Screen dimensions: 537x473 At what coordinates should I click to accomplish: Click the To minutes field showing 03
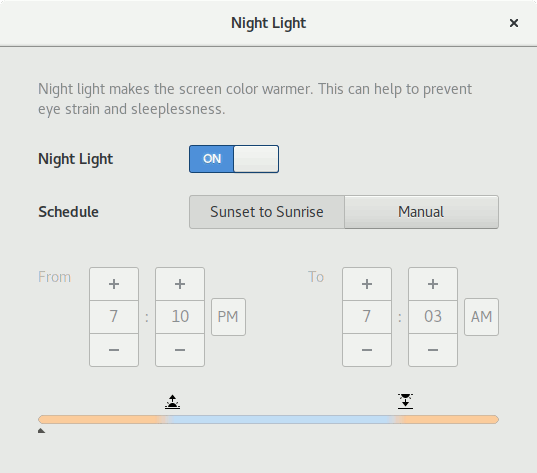(x=433, y=317)
